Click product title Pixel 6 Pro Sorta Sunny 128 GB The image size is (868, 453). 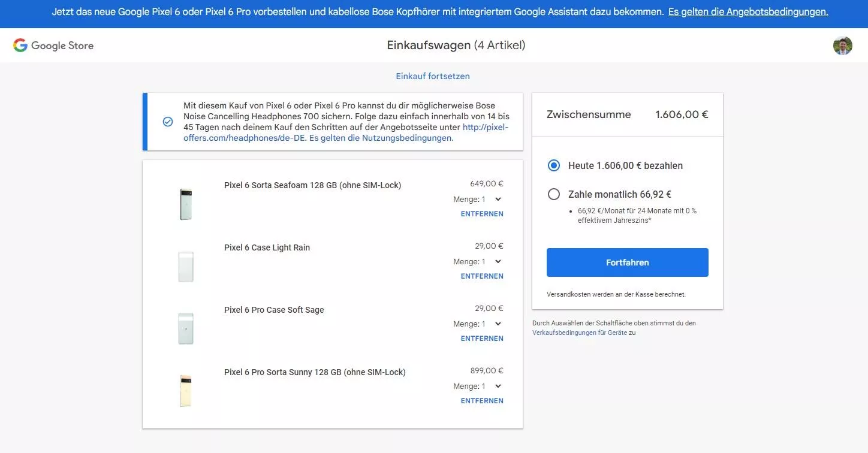point(315,372)
